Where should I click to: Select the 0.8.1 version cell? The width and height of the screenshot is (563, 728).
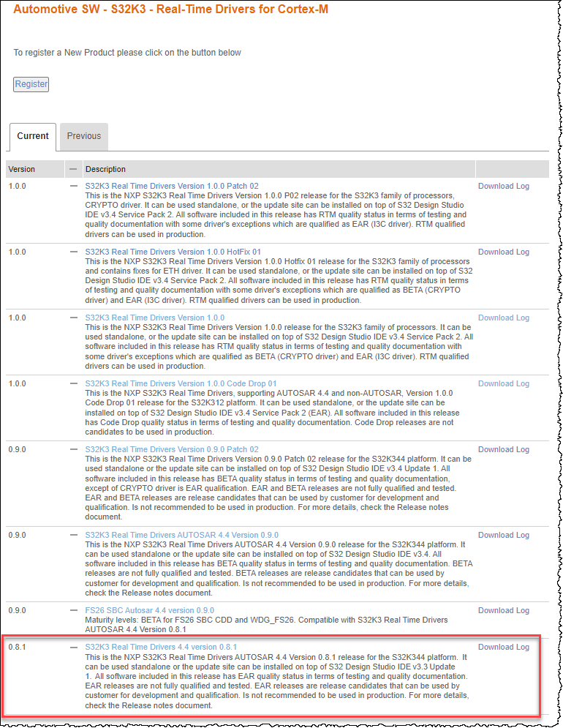[17, 648]
